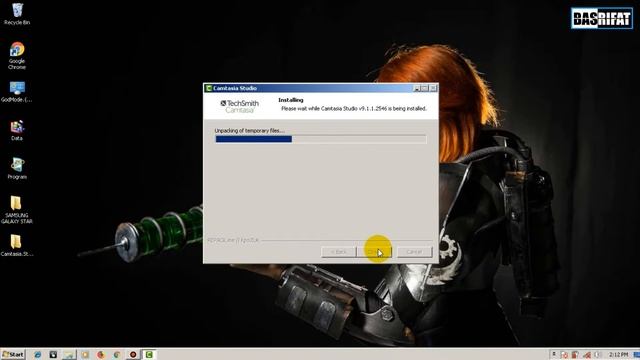Click the Camtasia Studio title bar icon

[x=209, y=88]
